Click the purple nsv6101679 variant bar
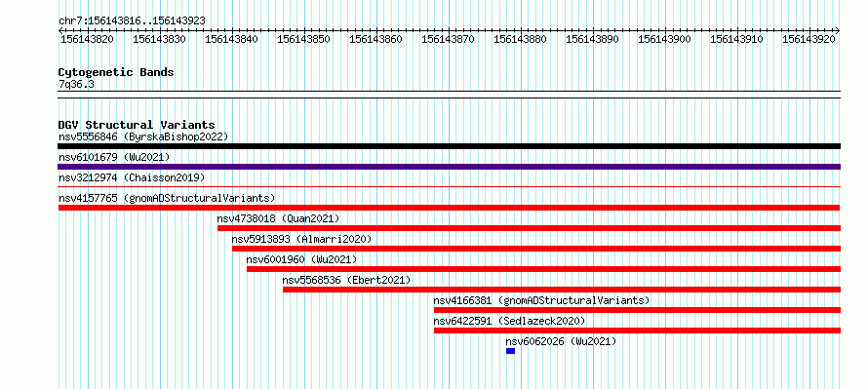868x389 pixels. (449, 167)
